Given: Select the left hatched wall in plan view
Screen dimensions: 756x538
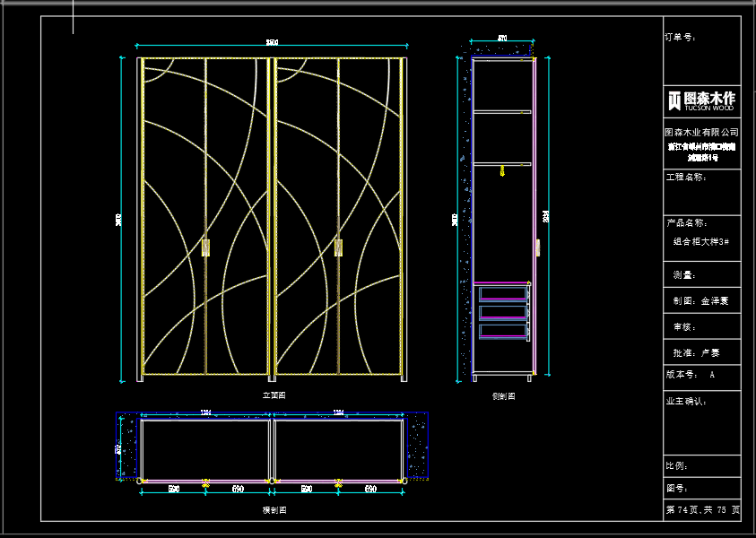Looking at the screenshot, I should tap(129, 448).
